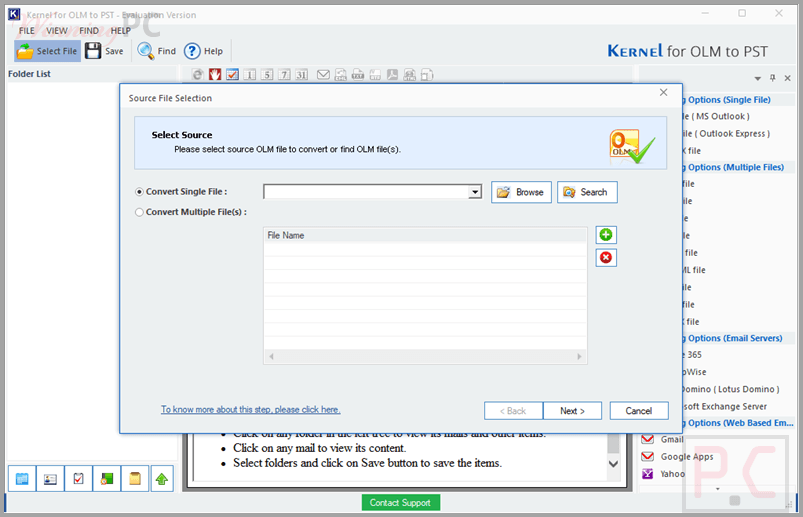The image size is (803, 517).
Task: Click the file list left scroll arrow
Action: click(x=271, y=356)
